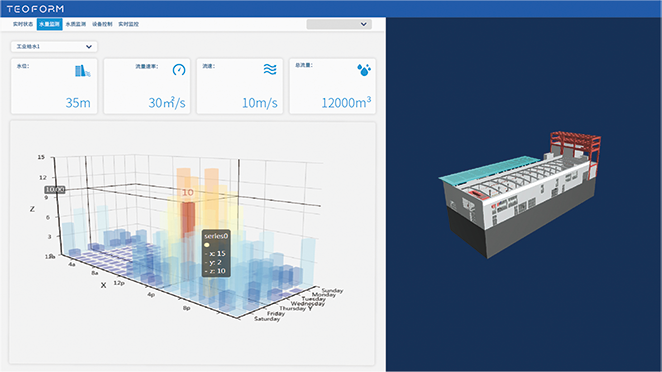The image size is (662, 372).
Task: Click the highlighted red bar in chart
Action: click(x=188, y=220)
